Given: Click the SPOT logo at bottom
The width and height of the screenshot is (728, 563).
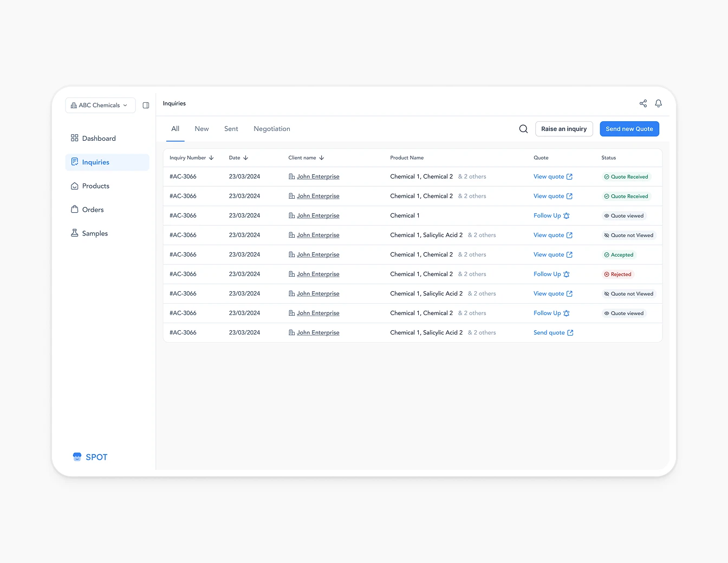Looking at the screenshot, I should point(76,456).
